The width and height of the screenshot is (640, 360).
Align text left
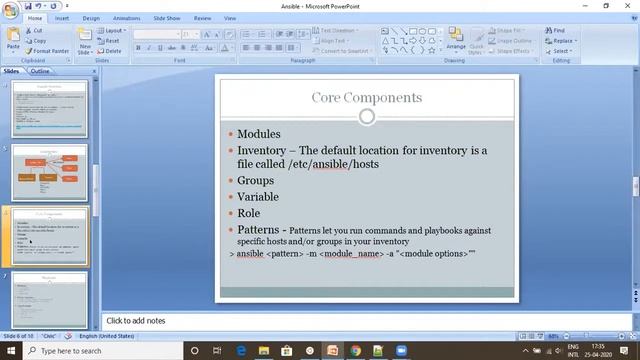pyautogui.click(x=246, y=48)
